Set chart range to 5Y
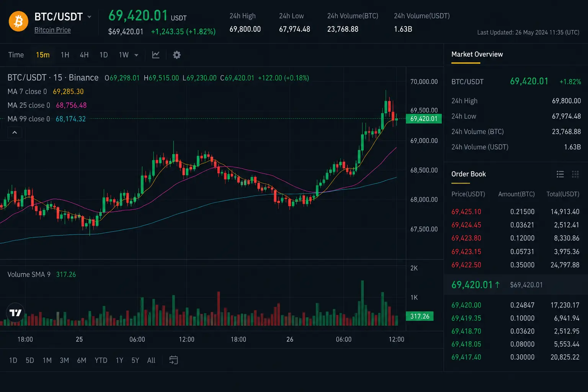 click(x=135, y=360)
